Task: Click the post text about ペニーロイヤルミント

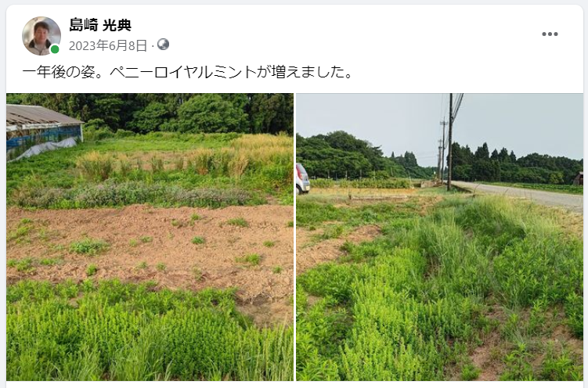Action: pyautogui.click(x=187, y=72)
